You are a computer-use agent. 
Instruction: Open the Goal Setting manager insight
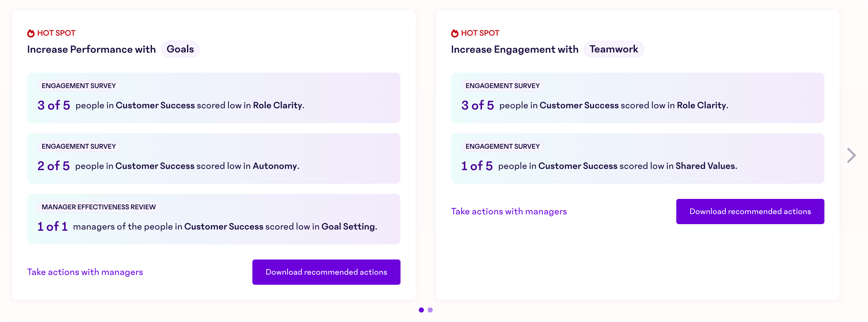pos(214,219)
